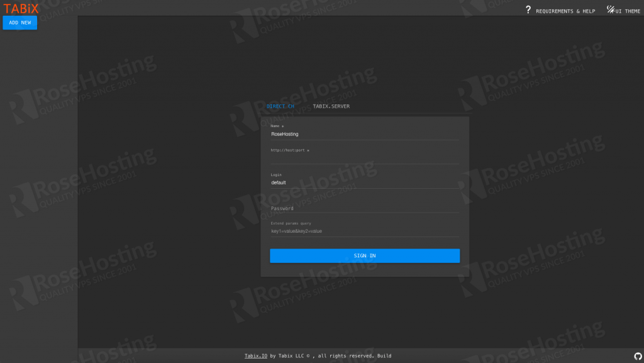Switch to the TABIX.SERVER tab
The height and width of the screenshot is (363, 644).
[x=331, y=106]
